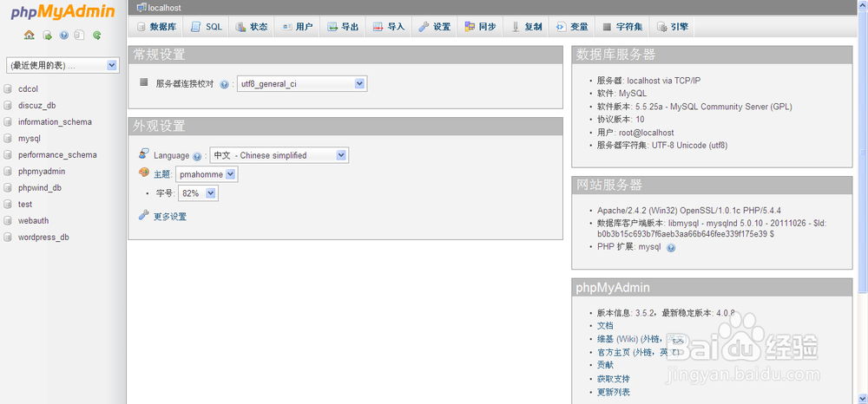This screenshot has width=868, height=404.
Task: Switch to the 状态 tab
Action: (x=252, y=27)
